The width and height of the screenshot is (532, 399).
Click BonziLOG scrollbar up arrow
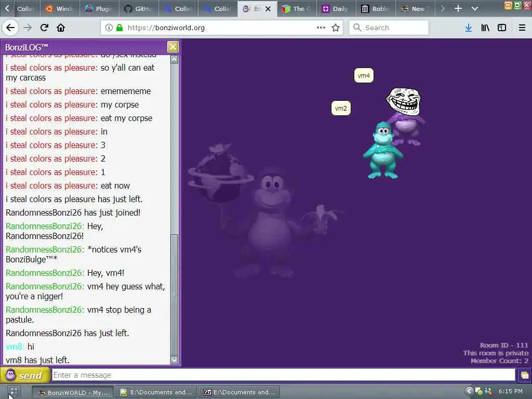click(174, 59)
